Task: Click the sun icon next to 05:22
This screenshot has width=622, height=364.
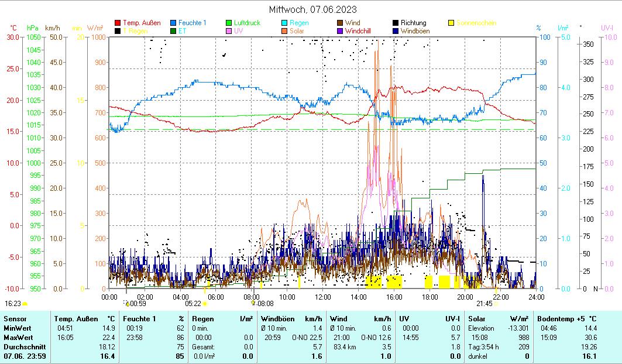Action: [x=205, y=304]
